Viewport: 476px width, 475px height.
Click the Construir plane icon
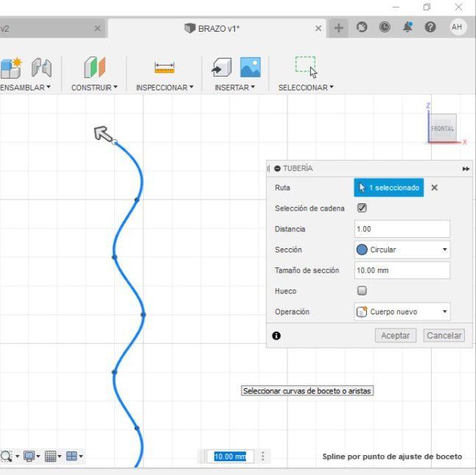(95, 67)
